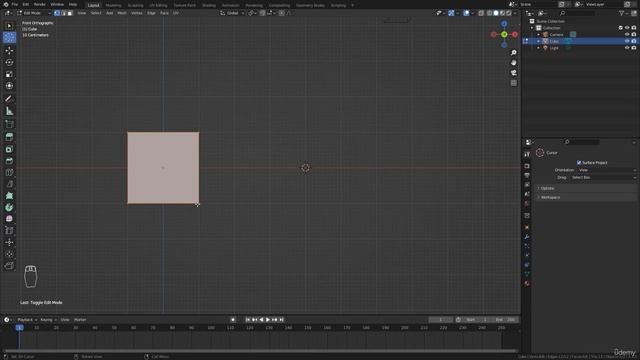Toggle camera view icon in viewport
Image resolution: width=640 pixels, height=360 pixels.
pos(513,73)
